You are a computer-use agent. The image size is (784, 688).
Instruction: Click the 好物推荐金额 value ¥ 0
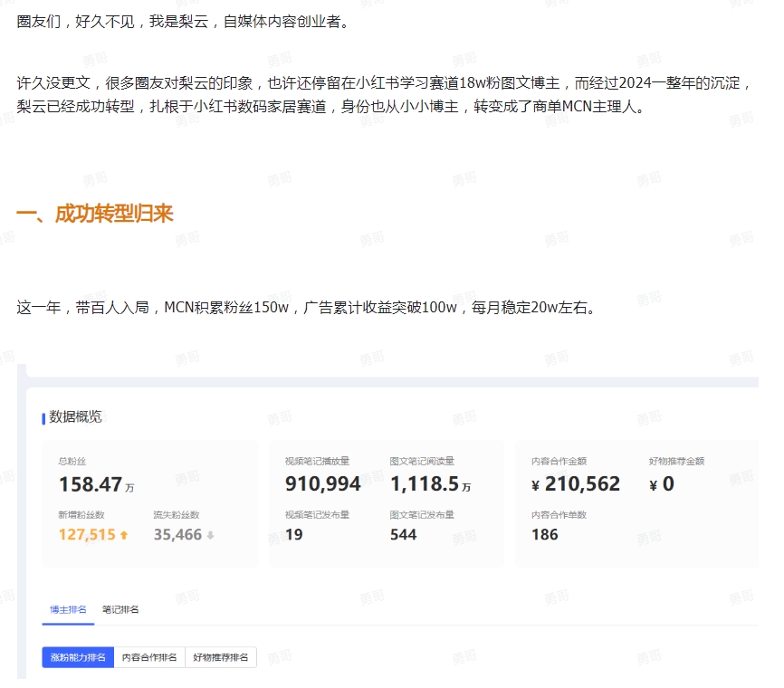(x=662, y=484)
